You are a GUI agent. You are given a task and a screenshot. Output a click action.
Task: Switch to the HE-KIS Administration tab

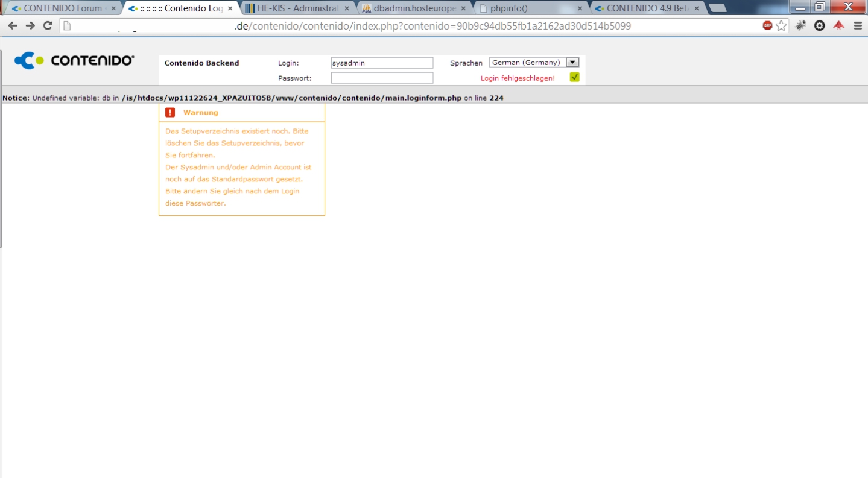point(294,8)
